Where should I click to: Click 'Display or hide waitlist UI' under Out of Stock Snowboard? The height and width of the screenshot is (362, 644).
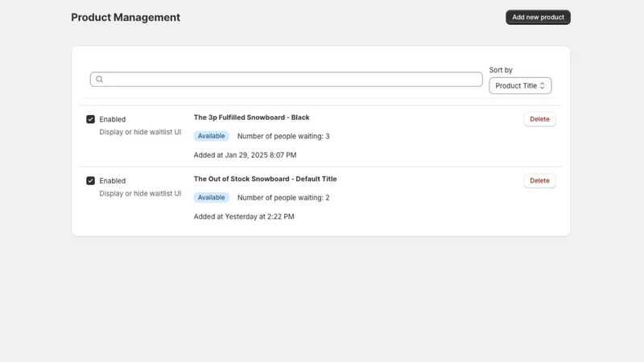(x=140, y=194)
